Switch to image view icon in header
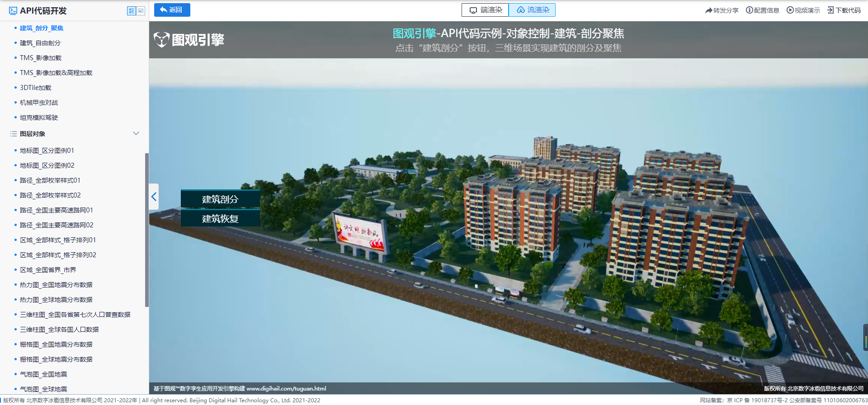 coord(141,11)
